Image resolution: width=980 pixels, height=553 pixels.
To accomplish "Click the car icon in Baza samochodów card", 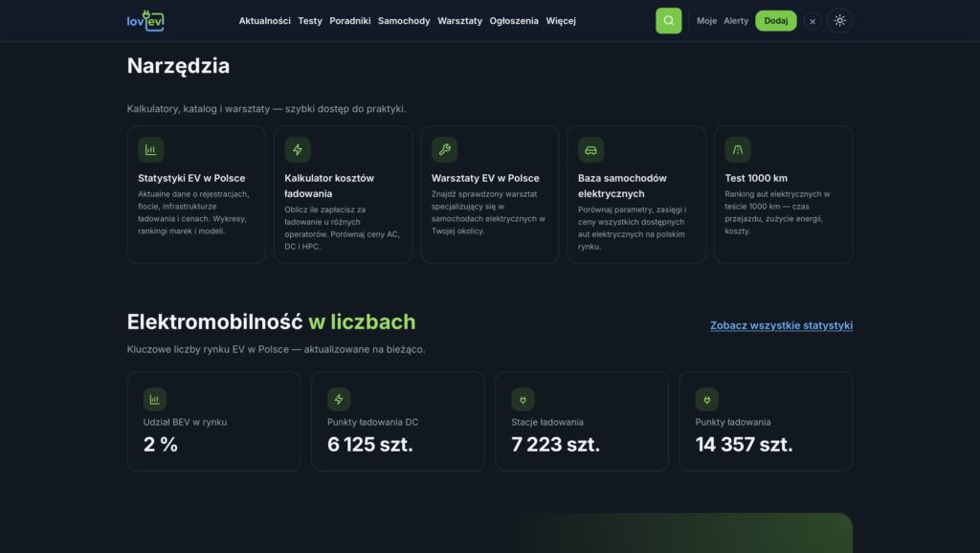I will (x=590, y=149).
